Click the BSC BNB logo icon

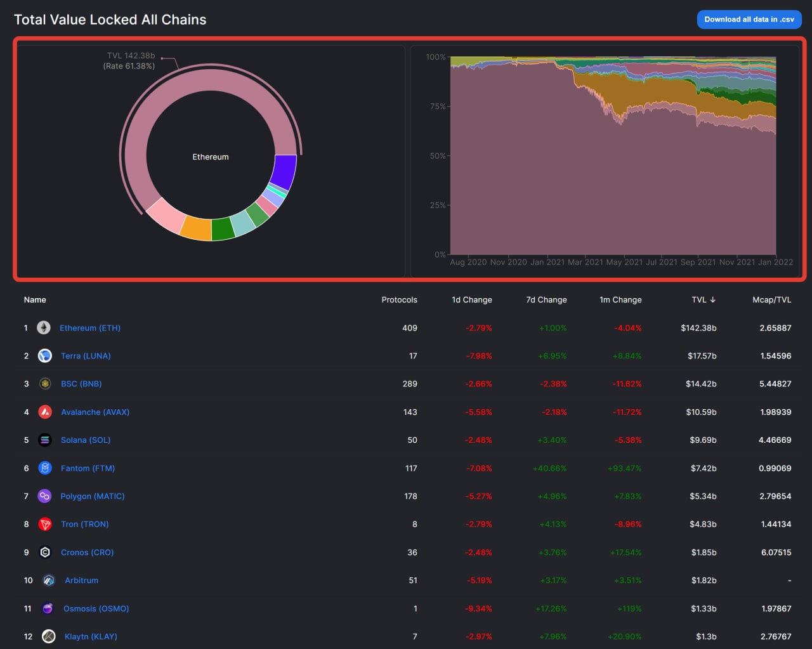[x=44, y=383]
